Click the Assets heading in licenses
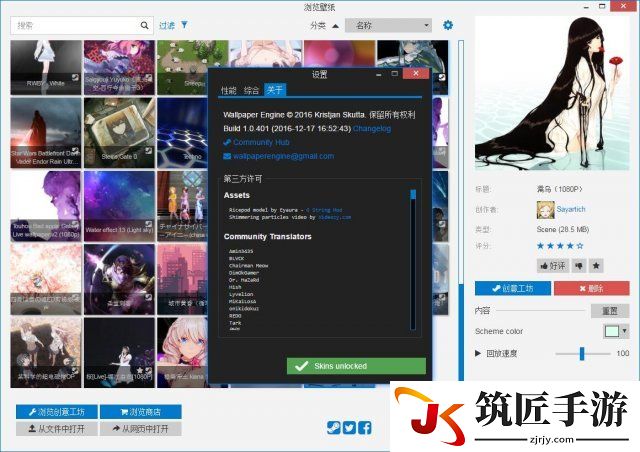The width and height of the screenshot is (640, 452). tap(237, 195)
